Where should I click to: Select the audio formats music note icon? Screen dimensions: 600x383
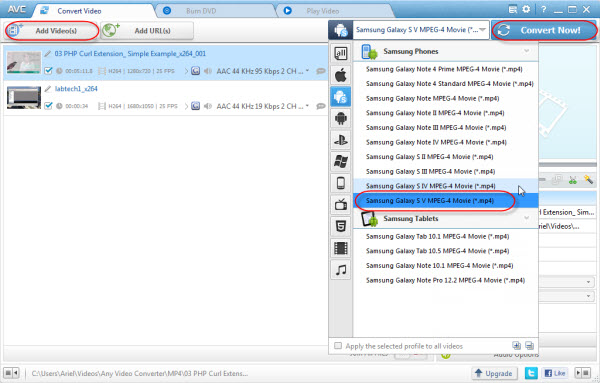(x=341, y=270)
